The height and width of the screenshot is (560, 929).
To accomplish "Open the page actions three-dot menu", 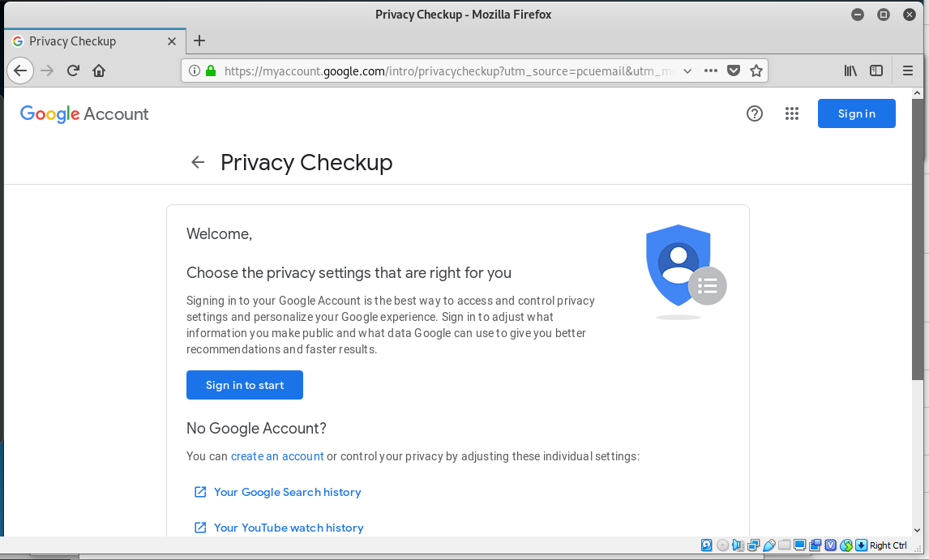I will 711,71.
